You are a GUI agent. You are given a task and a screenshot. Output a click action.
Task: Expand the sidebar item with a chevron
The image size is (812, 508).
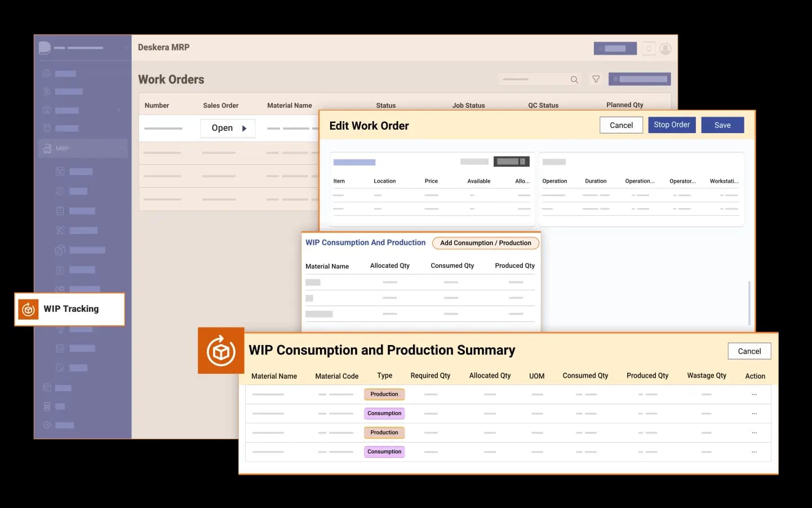[x=118, y=111]
